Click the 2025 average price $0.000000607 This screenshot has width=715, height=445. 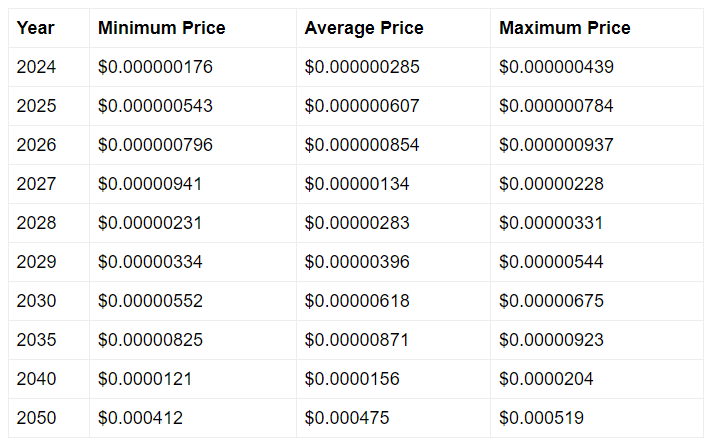362,106
